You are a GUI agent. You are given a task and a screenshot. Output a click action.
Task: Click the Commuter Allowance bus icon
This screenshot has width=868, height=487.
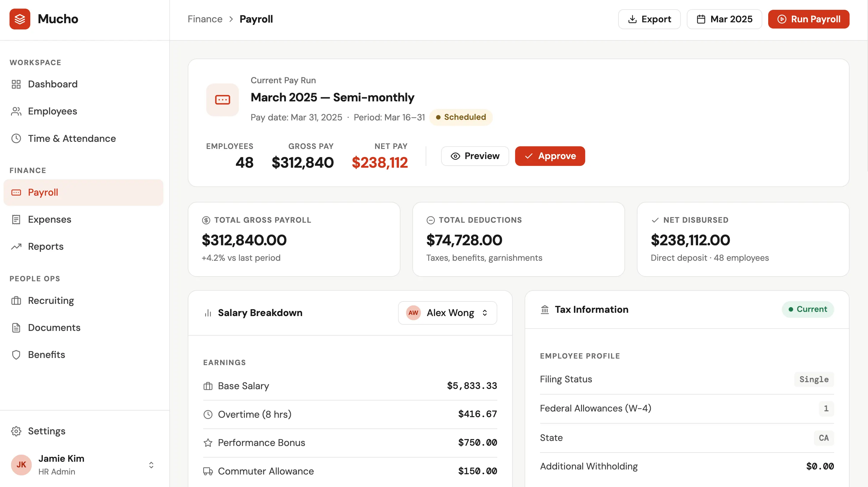coord(208,471)
